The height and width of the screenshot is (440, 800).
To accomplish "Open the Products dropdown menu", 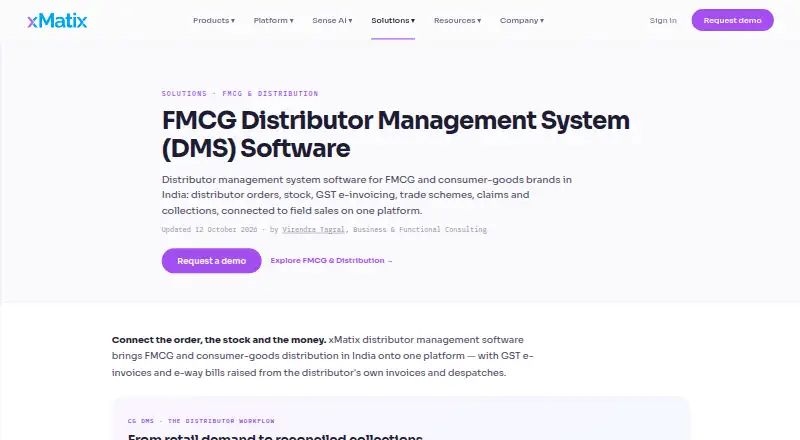I will pos(214,20).
